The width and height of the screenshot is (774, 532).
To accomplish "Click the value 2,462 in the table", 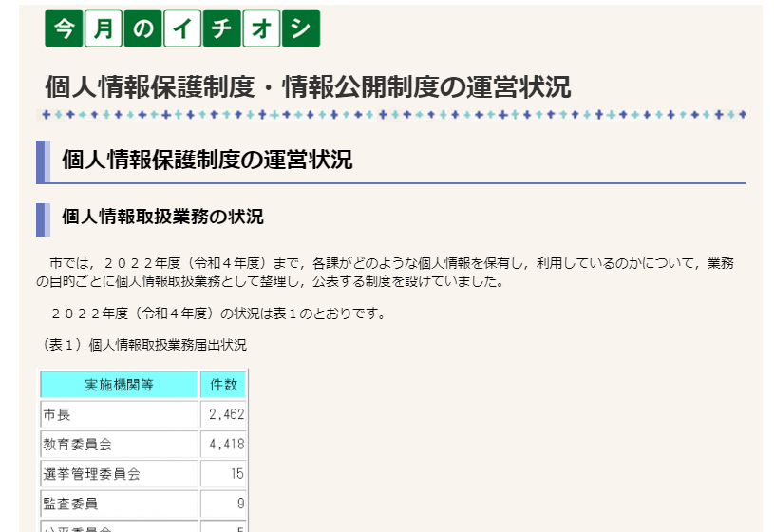I will (x=227, y=414).
